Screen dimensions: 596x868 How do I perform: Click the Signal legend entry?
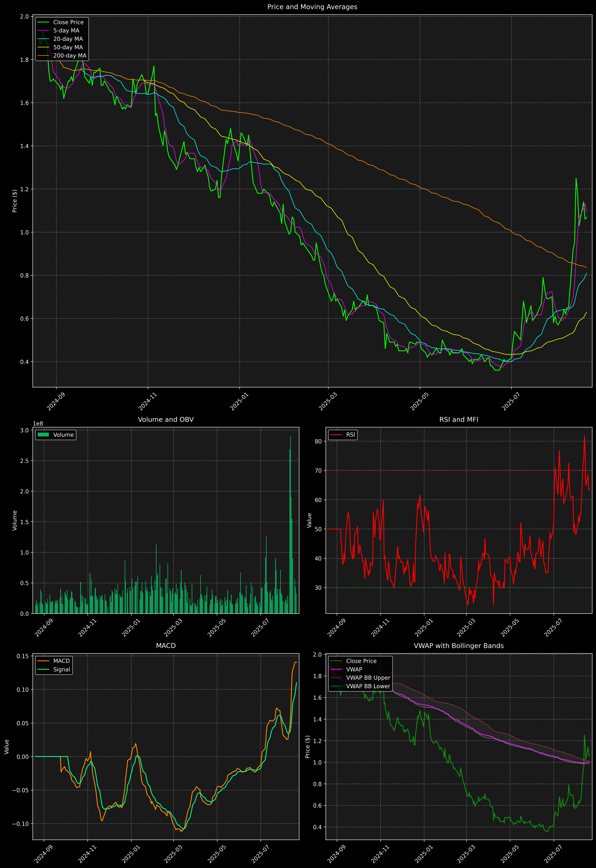(62, 669)
